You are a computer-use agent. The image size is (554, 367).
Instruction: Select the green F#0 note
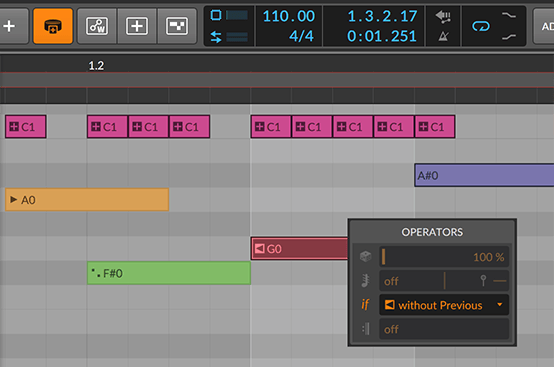click(x=169, y=273)
